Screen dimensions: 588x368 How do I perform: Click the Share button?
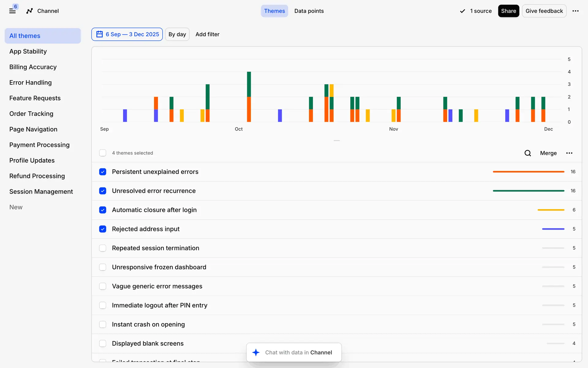click(x=508, y=11)
